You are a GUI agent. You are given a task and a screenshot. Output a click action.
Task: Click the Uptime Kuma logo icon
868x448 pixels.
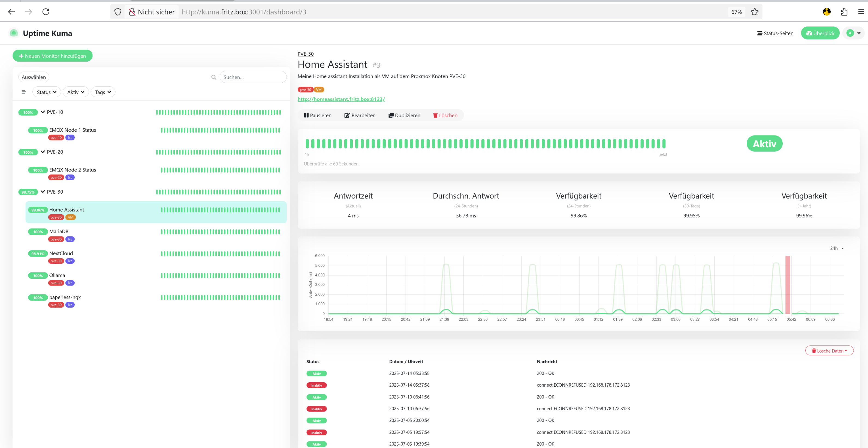point(14,33)
